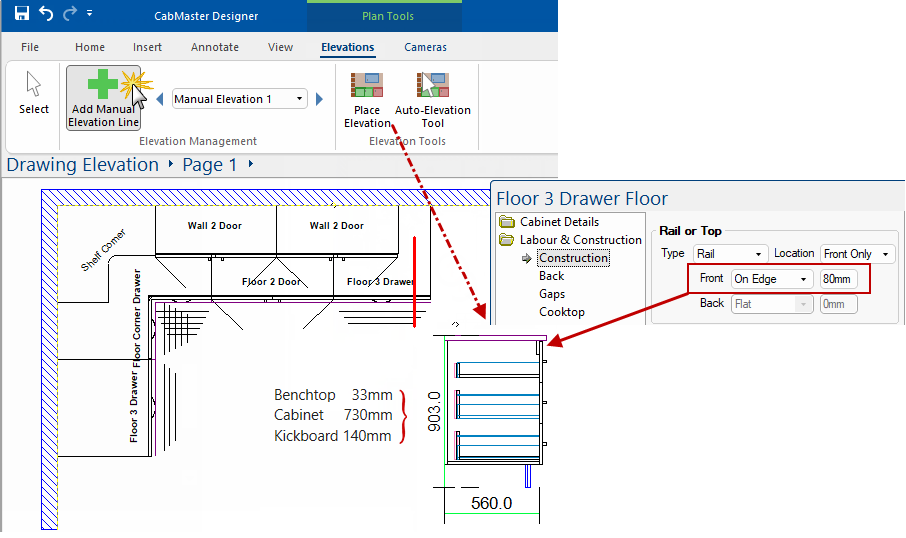Go to next elevation with right arrow
The height and width of the screenshot is (538, 906).
pos(319,99)
